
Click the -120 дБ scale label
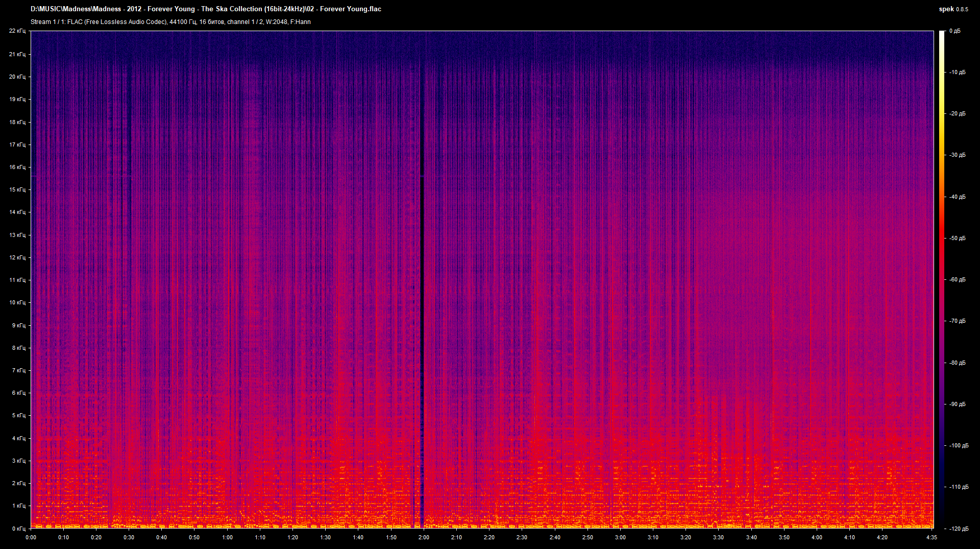pyautogui.click(x=958, y=529)
